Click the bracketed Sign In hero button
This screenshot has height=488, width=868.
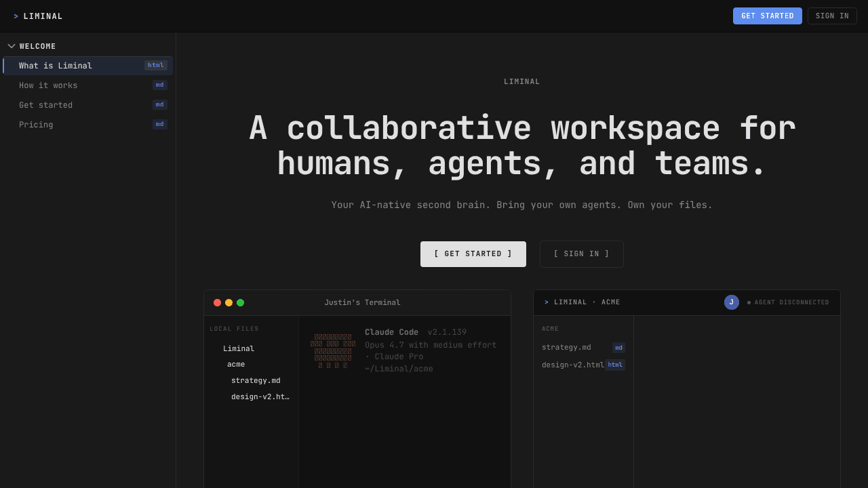pyautogui.click(x=582, y=254)
